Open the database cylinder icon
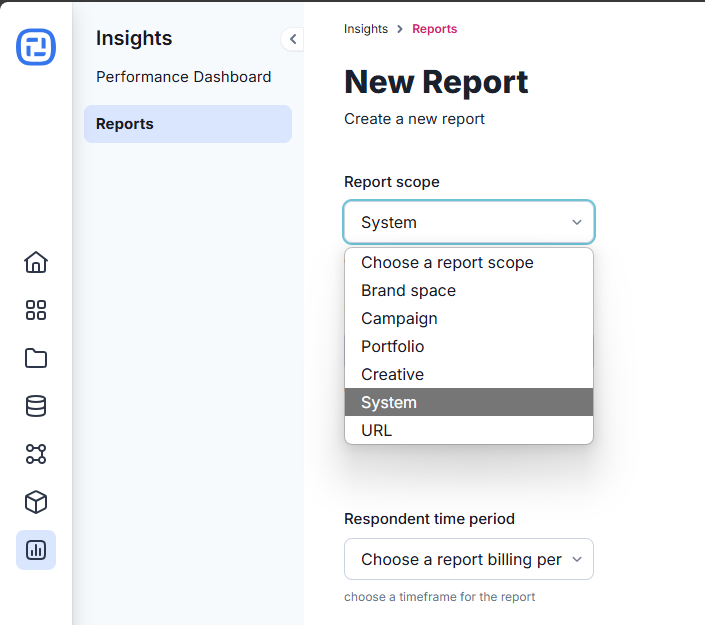 point(36,406)
